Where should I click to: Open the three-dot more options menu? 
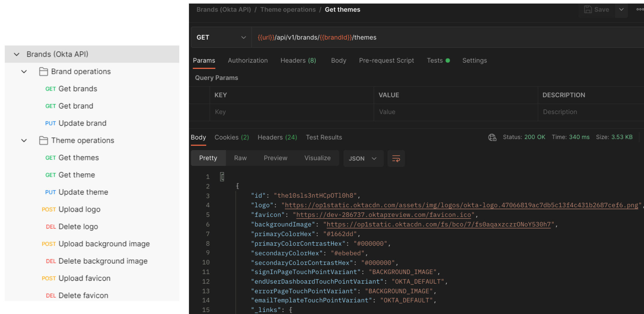640,9
